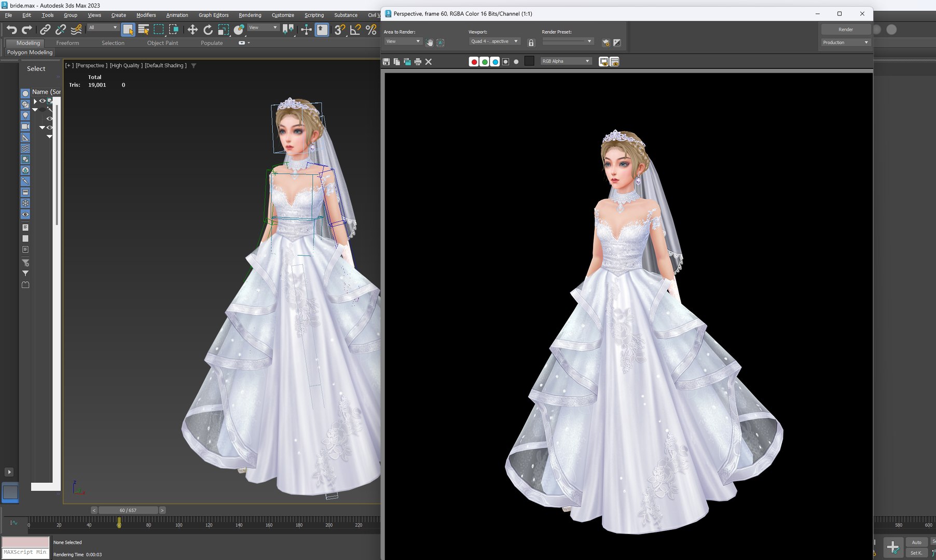Open the Viewport 'Quad 4' dropdown

pos(494,41)
